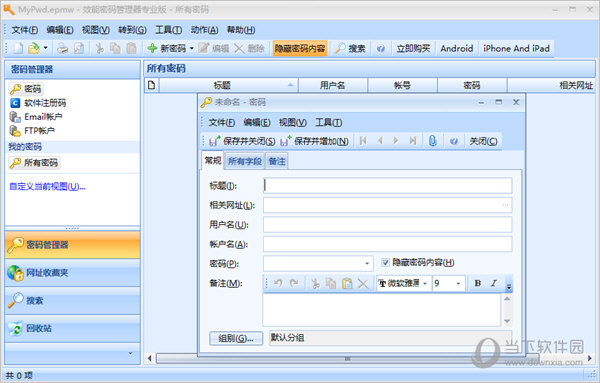Image resolution: width=600 pixels, height=383 pixels.
Task: Click the copy icon in main toolbar
Action: pos(115,48)
